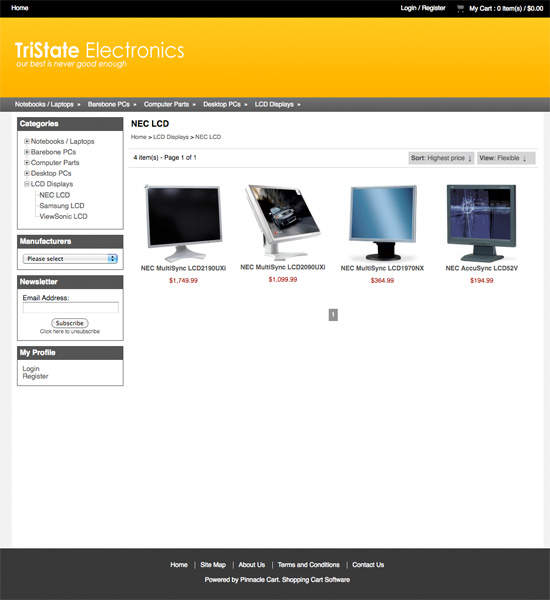
Task: Open NEC MultiSync LCD2190UXi product image
Action: tap(183, 222)
